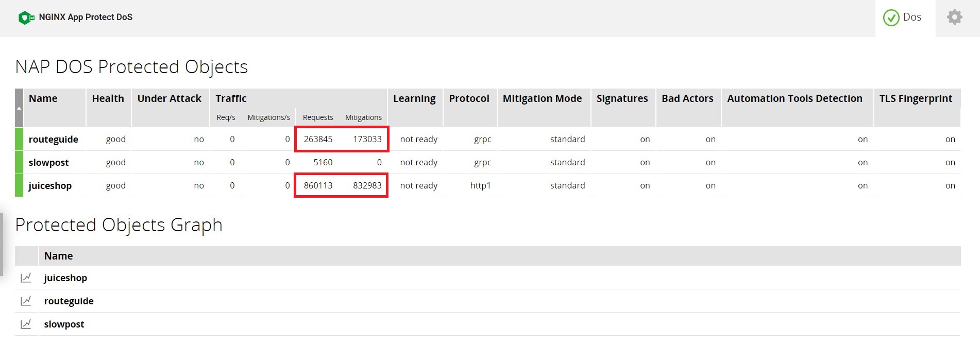Sort by Mitigations/s sub-header

(x=268, y=117)
